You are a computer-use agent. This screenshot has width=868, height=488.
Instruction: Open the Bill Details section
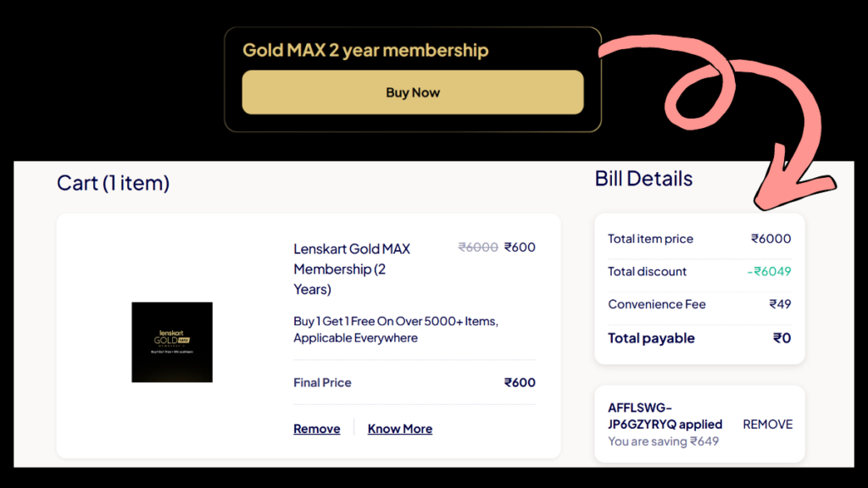click(644, 179)
